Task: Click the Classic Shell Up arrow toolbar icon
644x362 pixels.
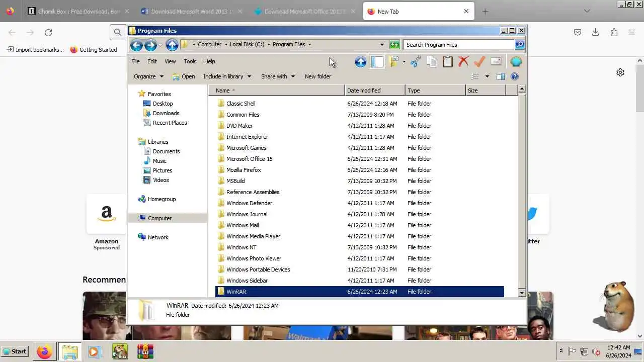Action: click(361, 61)
